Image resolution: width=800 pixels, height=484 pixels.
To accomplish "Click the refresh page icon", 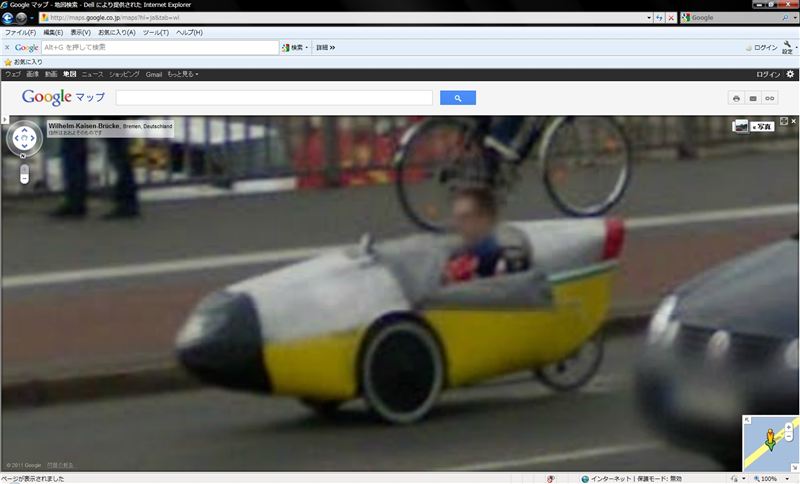I will 659,18.
